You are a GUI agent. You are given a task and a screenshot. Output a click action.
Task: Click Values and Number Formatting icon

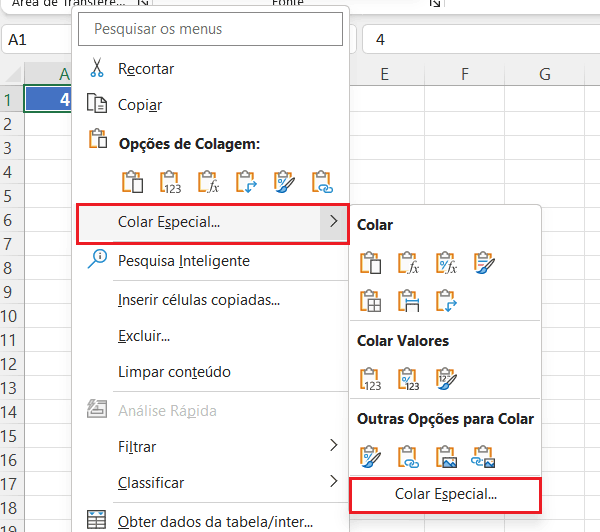[408, 379]
